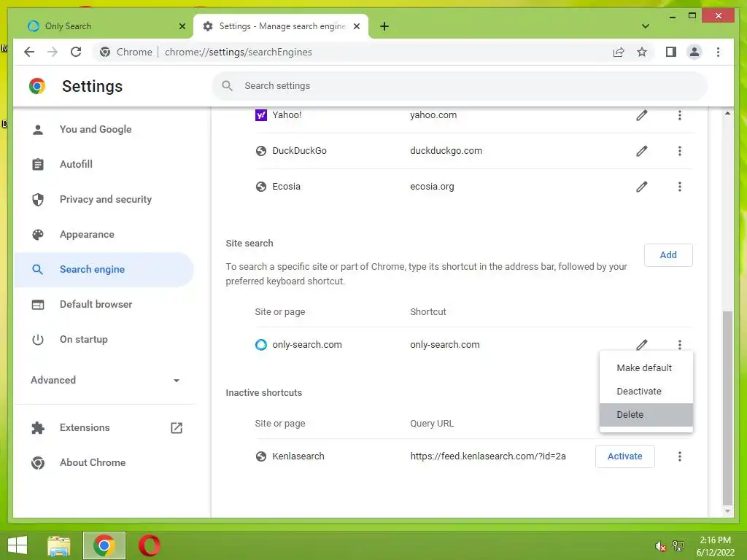Open more actions for Kenlasearch
Viewport: 747px width, 560px height.
680,456
